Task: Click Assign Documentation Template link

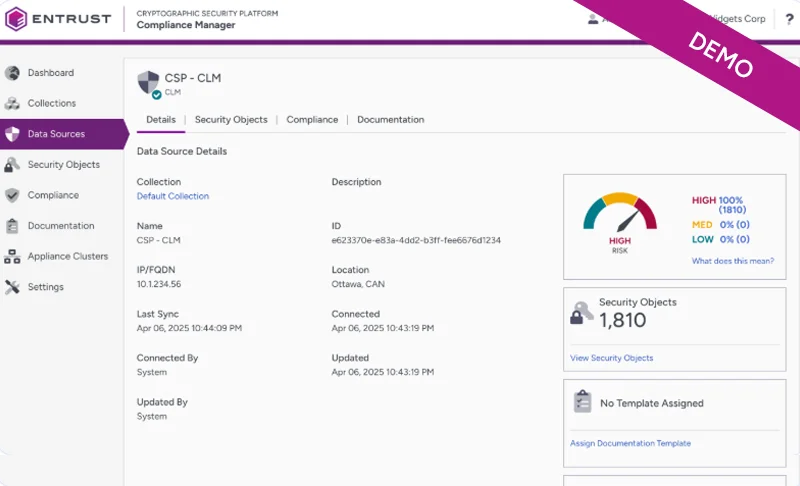Action: click(630, 444)
